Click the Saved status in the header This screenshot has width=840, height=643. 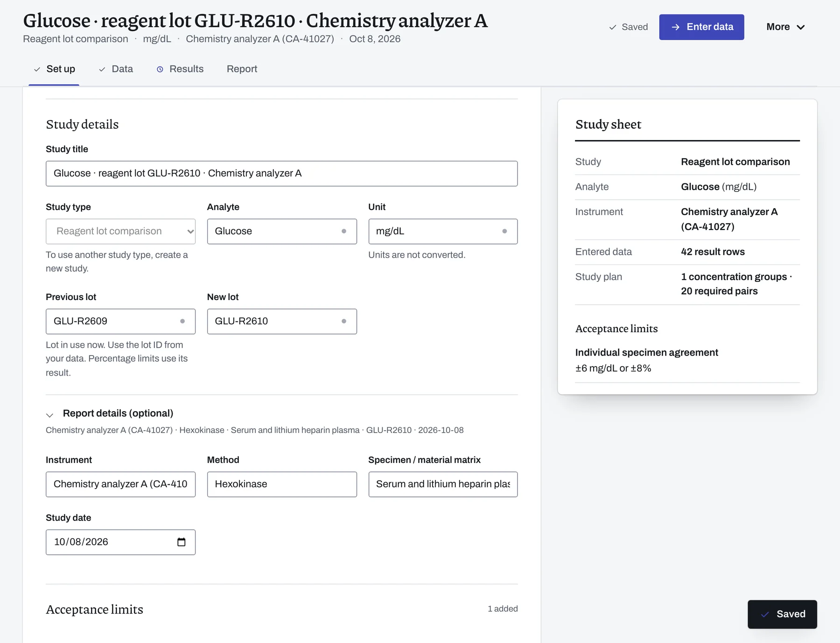coord(628,27)
